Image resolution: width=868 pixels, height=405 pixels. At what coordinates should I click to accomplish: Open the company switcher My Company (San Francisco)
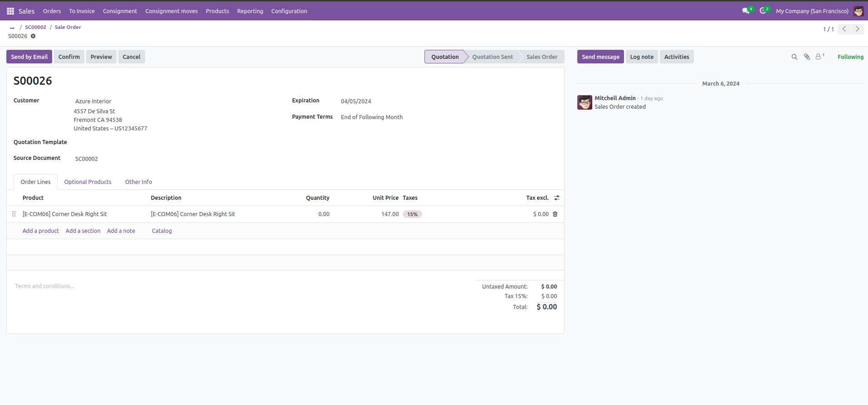click(x=812, y=11)
